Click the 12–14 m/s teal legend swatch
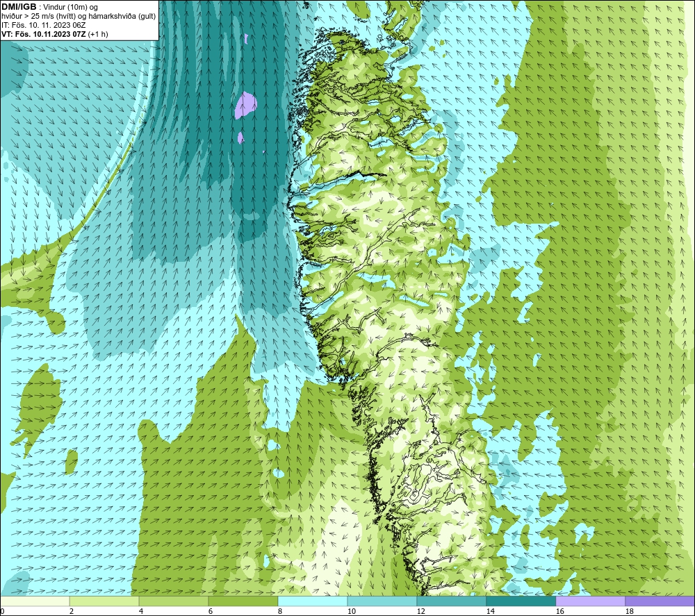Screen dimensions: 695x616 coord(451,601)
